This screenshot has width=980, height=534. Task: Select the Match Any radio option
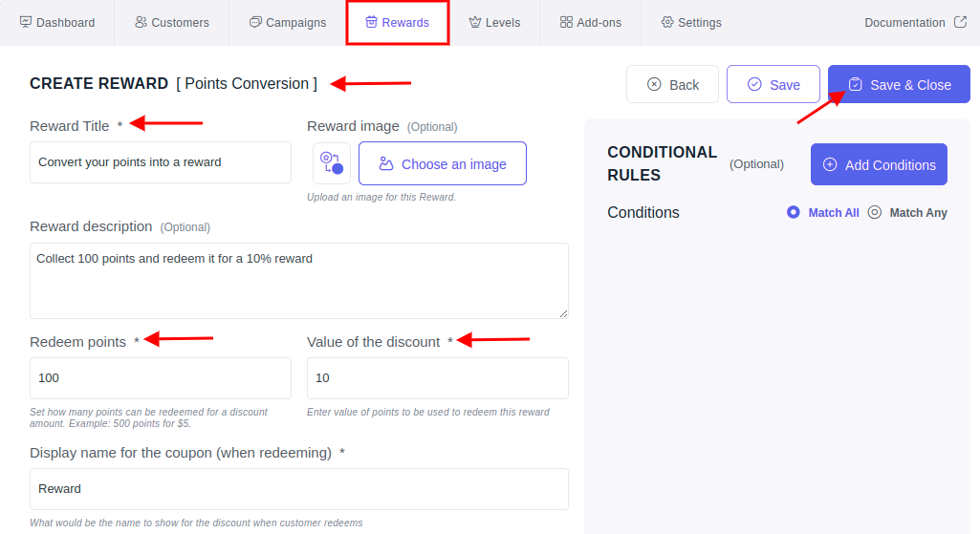[875, 212]
